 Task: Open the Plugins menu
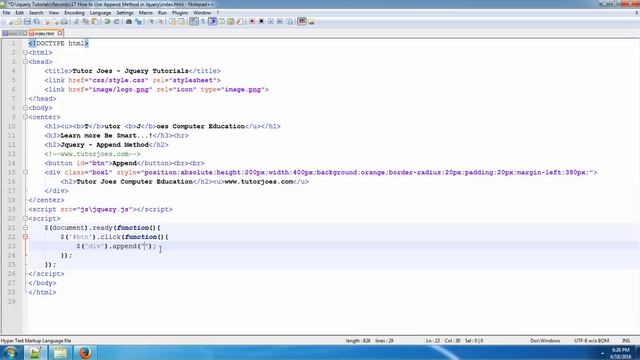point(180,13)
